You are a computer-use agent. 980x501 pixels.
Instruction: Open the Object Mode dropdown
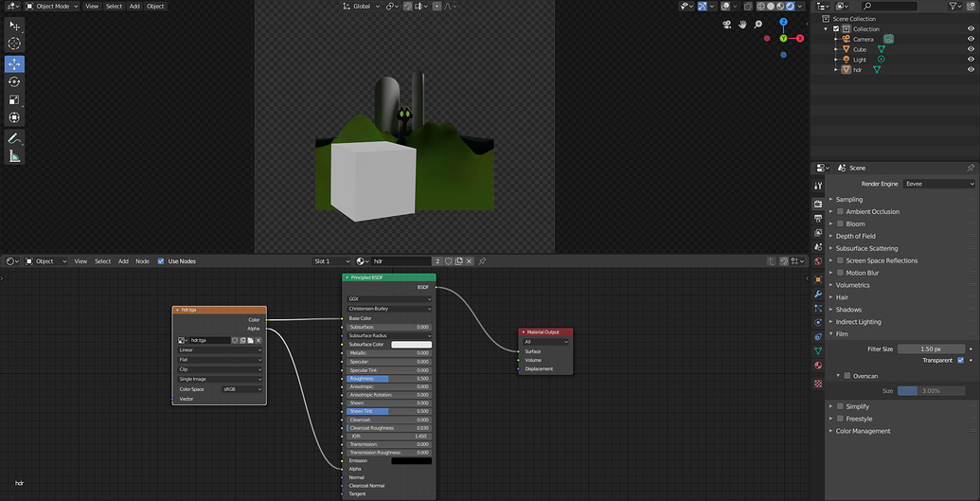pyautogui.click(x=52, y=7)
